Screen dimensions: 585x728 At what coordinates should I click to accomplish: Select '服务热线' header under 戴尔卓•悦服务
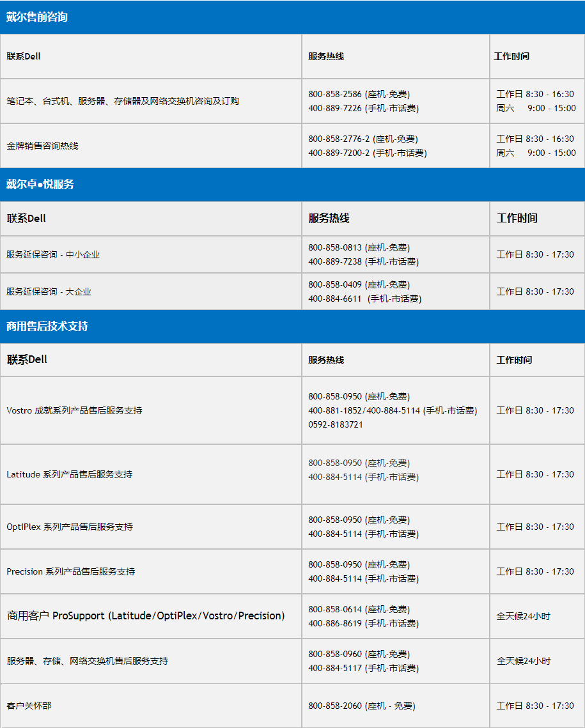[x=329, y=218]
